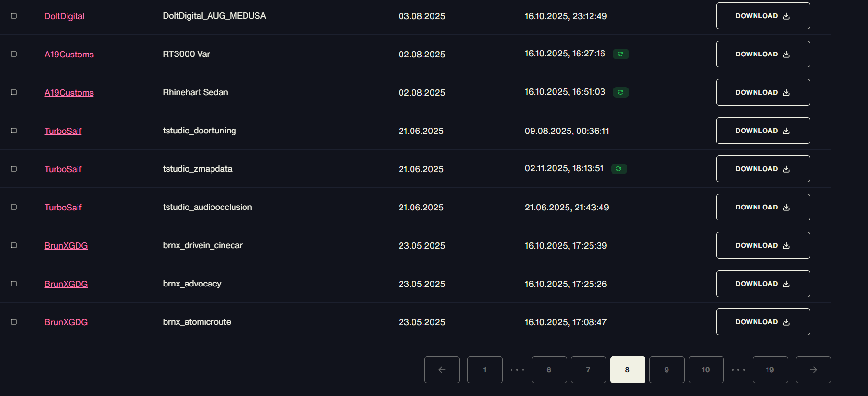Image resolution: width=868 pixels, height=396 pixels.
Task: Click timestamp 16.10.2025, 17:25:39
Action: [566, 246]
